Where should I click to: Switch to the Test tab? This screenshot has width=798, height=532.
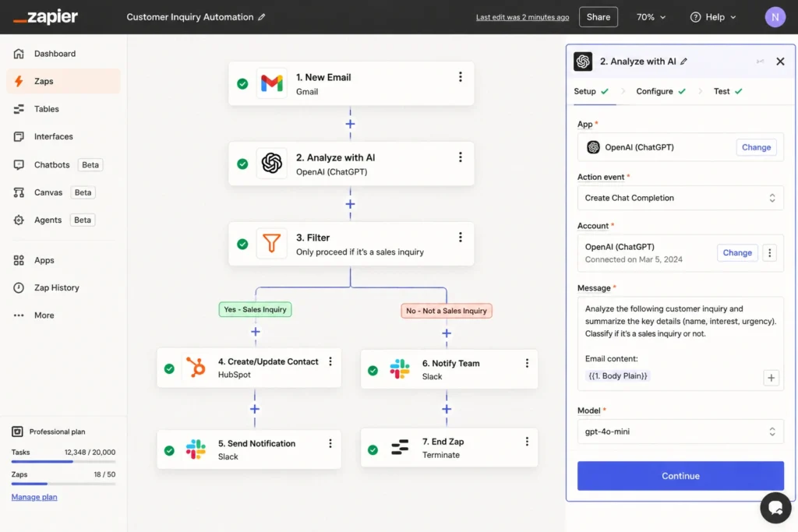click(728, 92)
